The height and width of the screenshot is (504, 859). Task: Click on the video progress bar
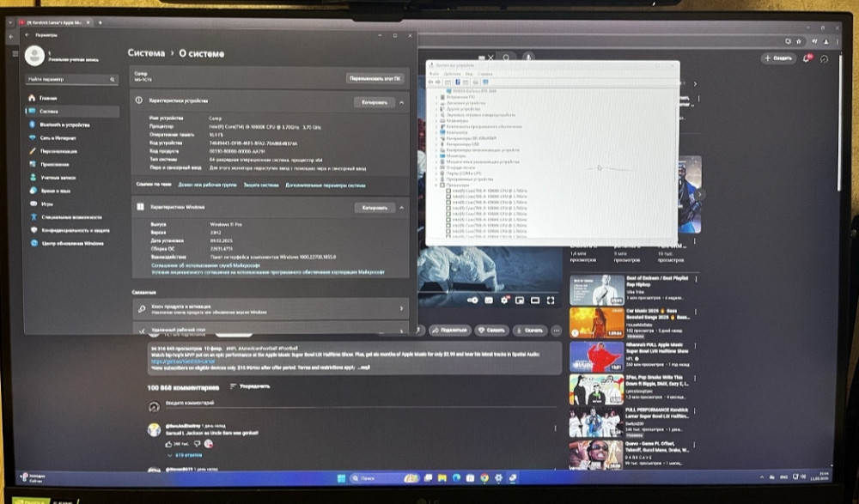click(x=481, y=293)
